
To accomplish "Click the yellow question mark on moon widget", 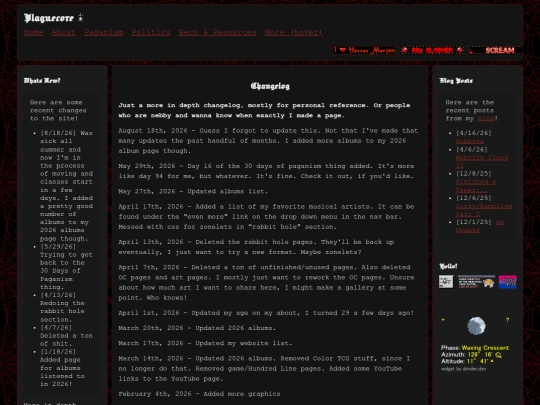I will (507, 320).
